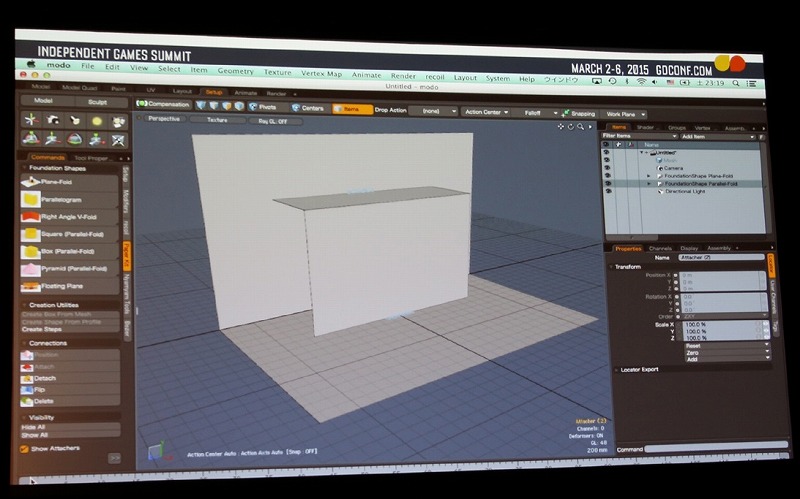Viewport: 800px width, 499px height.
Task: Click the zoom magnifier icon in viewport corner
Action: tap(581, 126)
